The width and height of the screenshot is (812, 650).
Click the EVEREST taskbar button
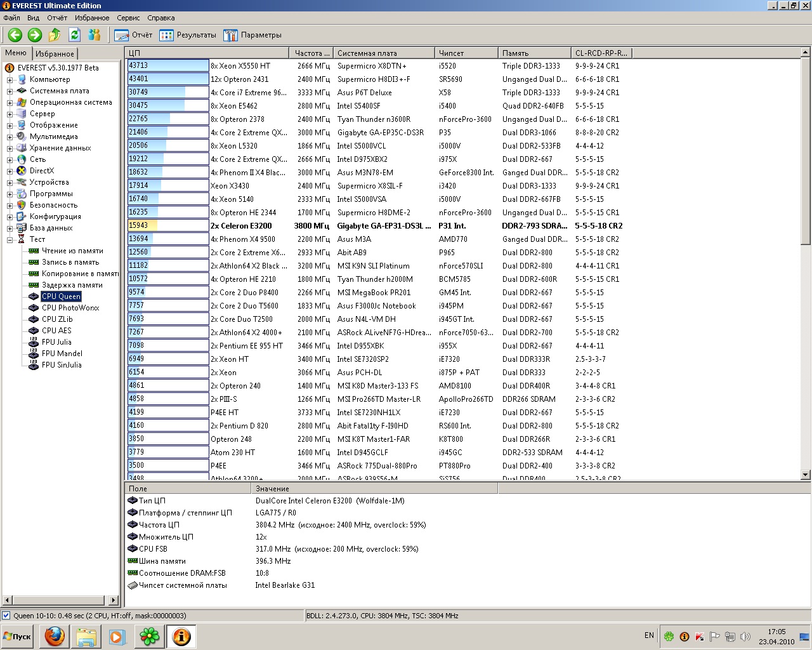point(181,636)
